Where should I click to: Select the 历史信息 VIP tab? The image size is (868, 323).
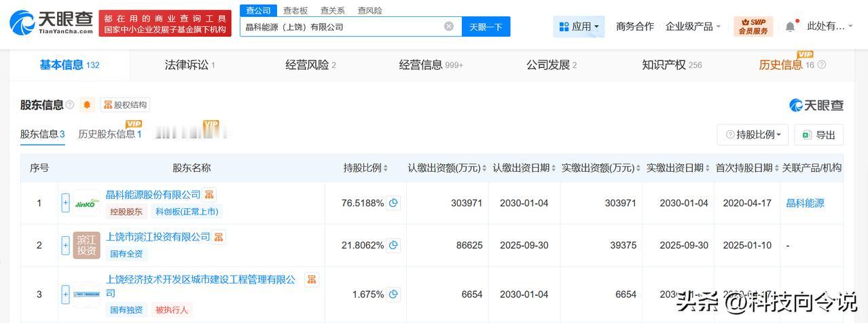coord(786,65)
